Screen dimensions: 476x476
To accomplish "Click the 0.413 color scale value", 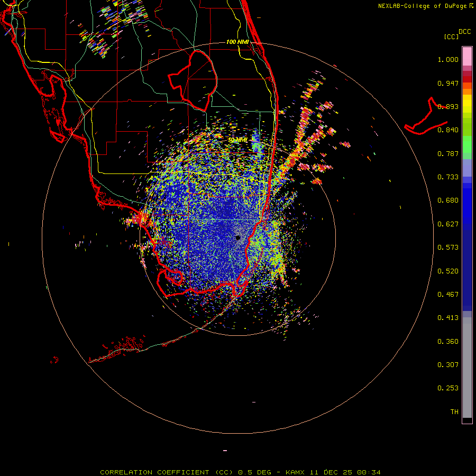I will [x=448, y=318].
